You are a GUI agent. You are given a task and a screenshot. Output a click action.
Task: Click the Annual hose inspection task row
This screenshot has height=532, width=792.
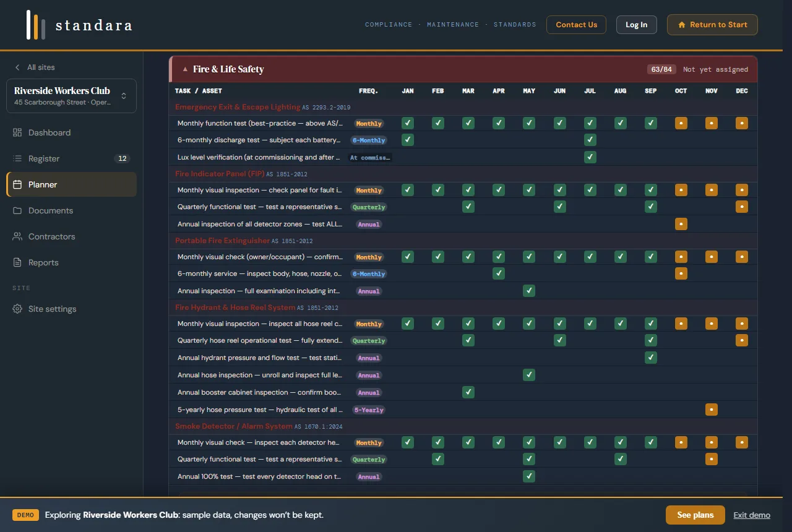coord(463,375)
